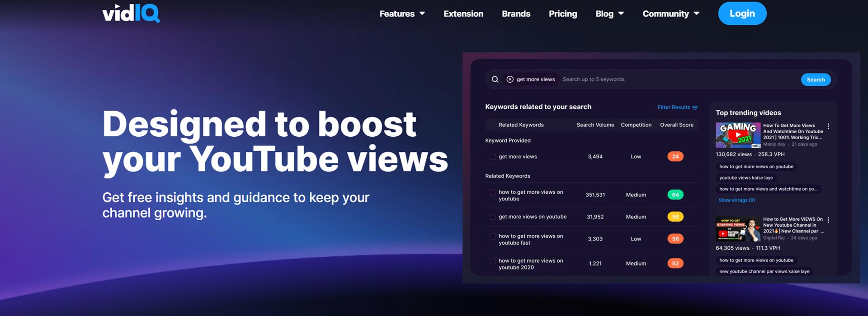
Task: Click channel name 'Digital Raj'
Action: (x=774, y=238)
